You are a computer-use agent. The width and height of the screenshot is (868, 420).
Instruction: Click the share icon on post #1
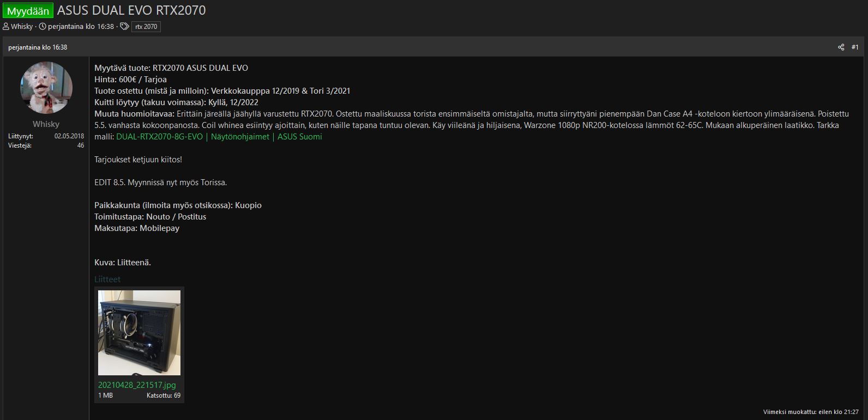(x=841, y=47)
